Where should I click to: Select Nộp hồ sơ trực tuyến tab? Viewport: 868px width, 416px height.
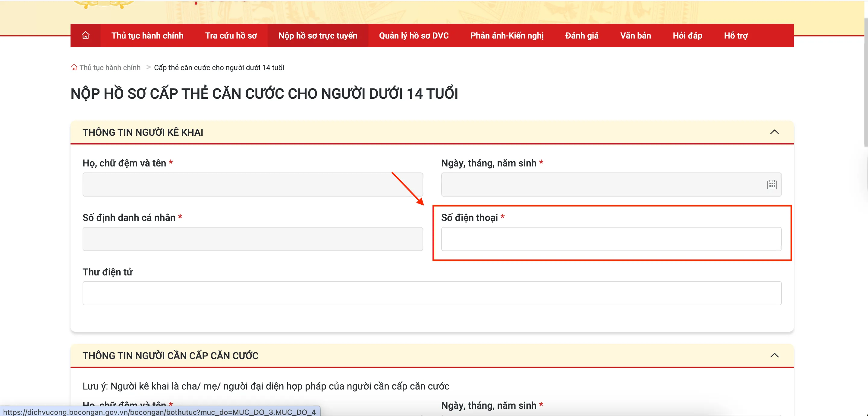[x=318, y=35]
